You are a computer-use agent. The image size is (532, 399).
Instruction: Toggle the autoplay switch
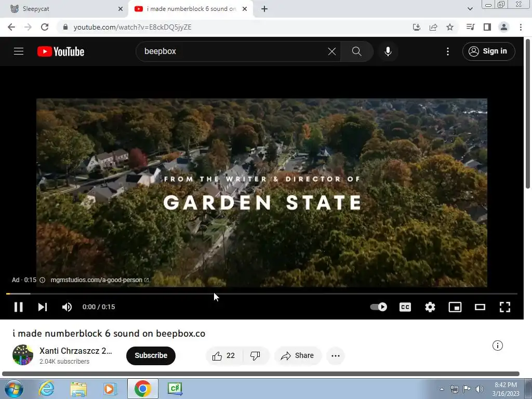379,307
